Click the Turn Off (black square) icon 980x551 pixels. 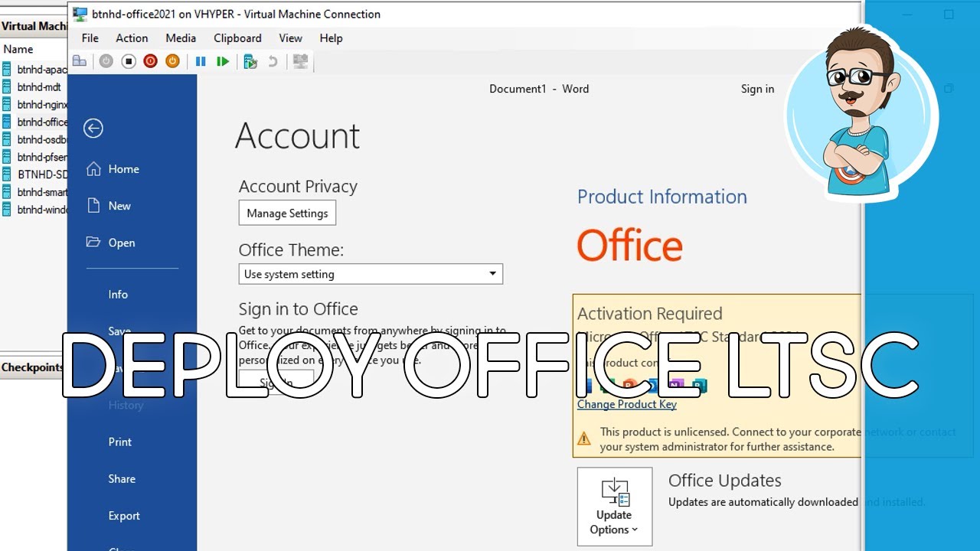[129, 61]
